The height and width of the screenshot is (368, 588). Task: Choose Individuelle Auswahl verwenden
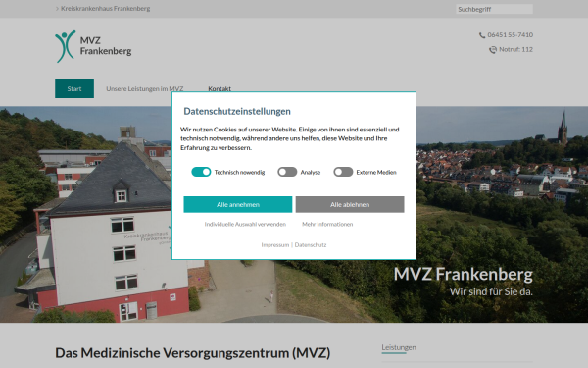click(245, 224)
